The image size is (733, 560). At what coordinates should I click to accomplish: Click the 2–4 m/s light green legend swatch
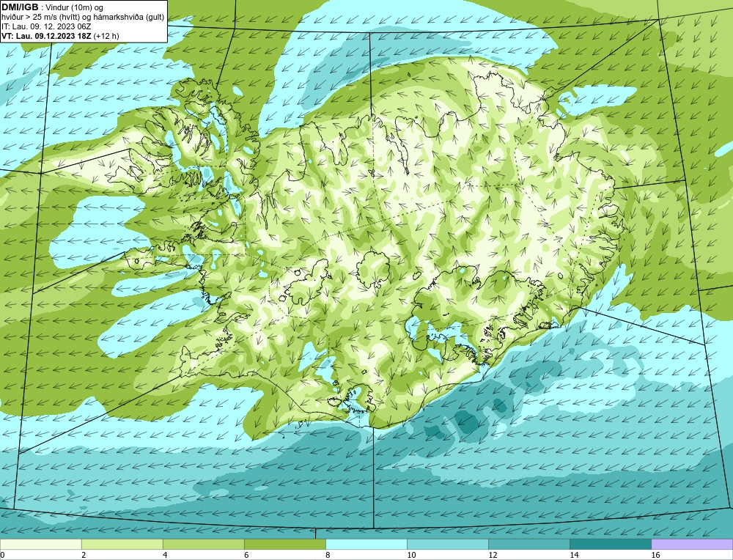(x=122, y=544)
